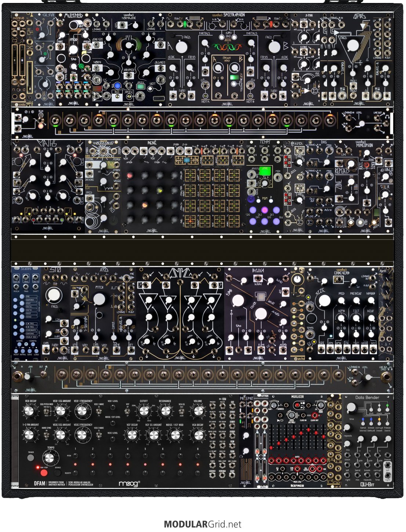The width and height of the screenshot is (406, 532).
Task: Click the DFAM VCO 2 FREQUENCY knob
Action: coord(83,435)
